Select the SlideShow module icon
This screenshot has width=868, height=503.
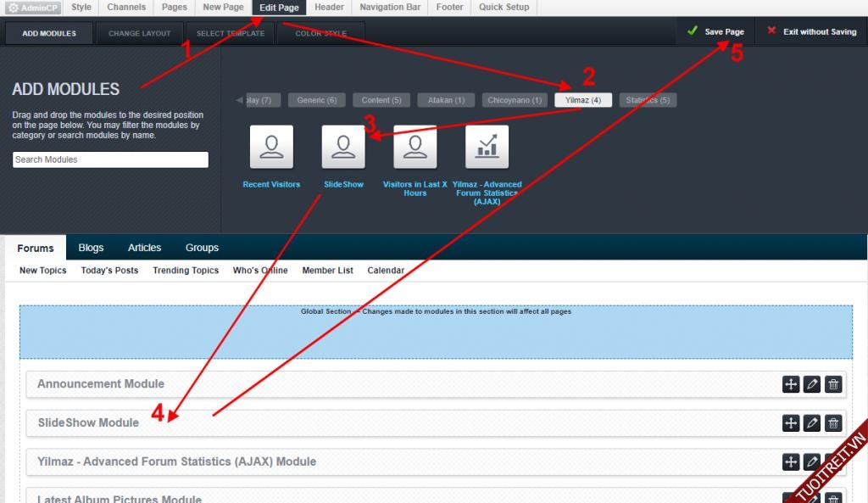[x=343, y=147]
